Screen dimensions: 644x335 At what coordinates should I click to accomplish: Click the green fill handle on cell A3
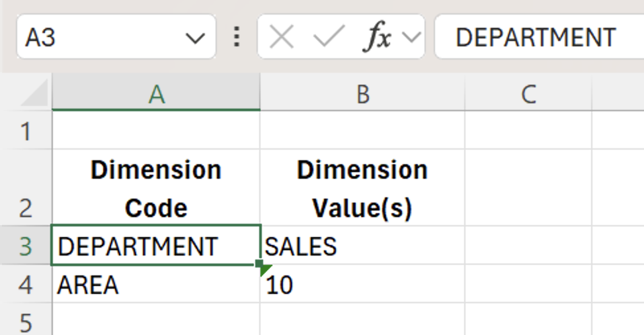261,266
